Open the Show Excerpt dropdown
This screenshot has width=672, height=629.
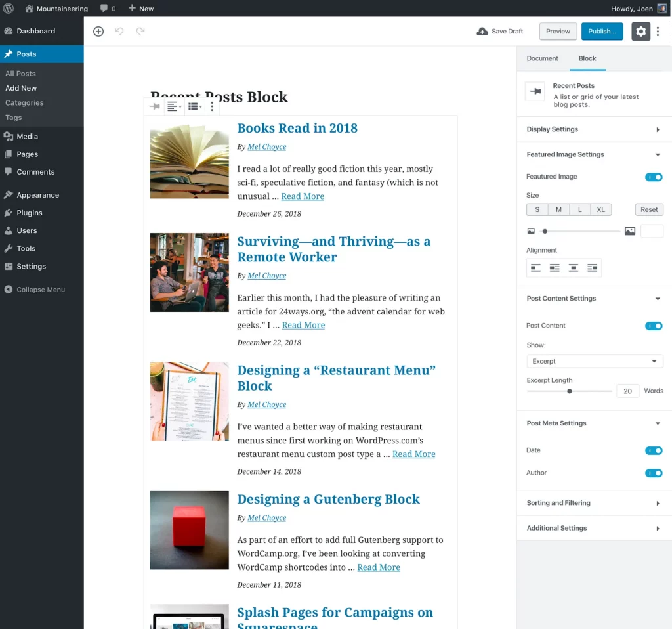click(595, 361)
